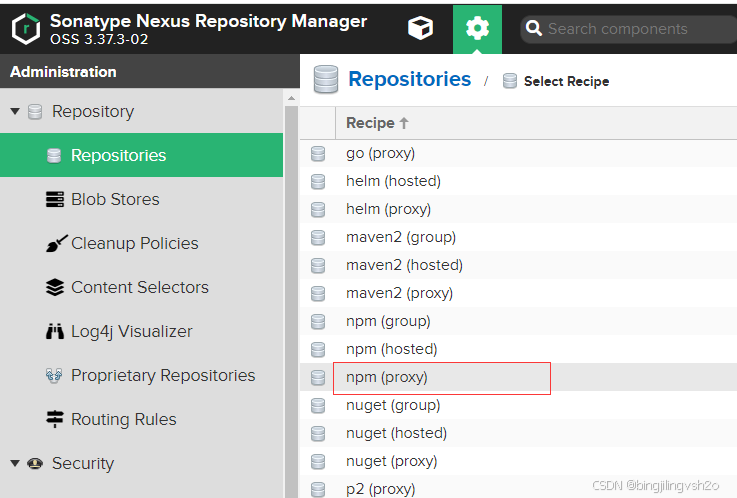737x498 pixels.
Task: Open the Browse cube icon in header
Action: [x=420, y=28]
